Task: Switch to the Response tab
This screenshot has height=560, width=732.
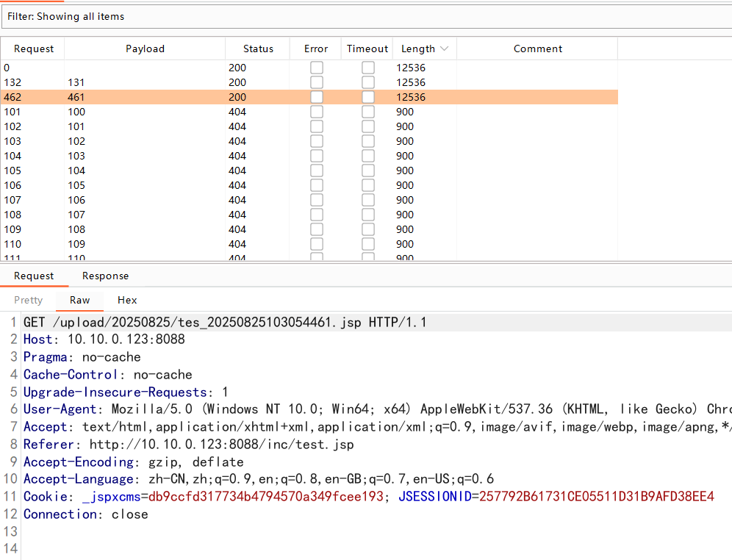Action: 105,276
